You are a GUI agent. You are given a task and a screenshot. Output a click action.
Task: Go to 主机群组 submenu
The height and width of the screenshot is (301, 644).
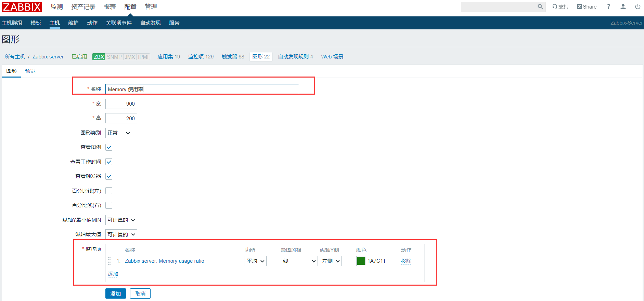coord(12,23)
